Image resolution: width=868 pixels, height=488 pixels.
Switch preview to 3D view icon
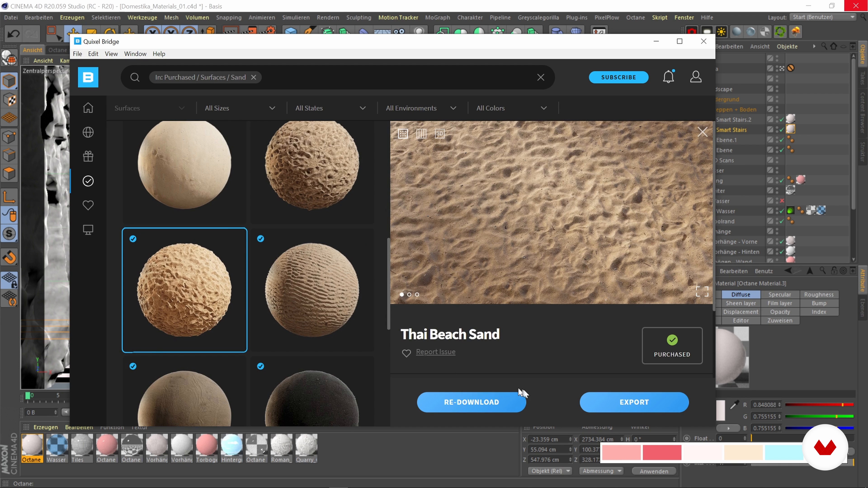click(440, 134)
